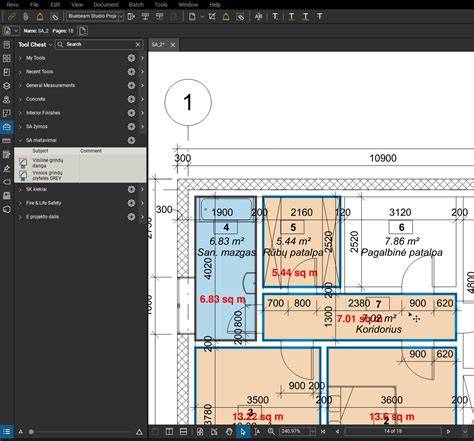This screenshot has height=441, width=474.
Task: Open the Tools menu
Action: point(161,5)
